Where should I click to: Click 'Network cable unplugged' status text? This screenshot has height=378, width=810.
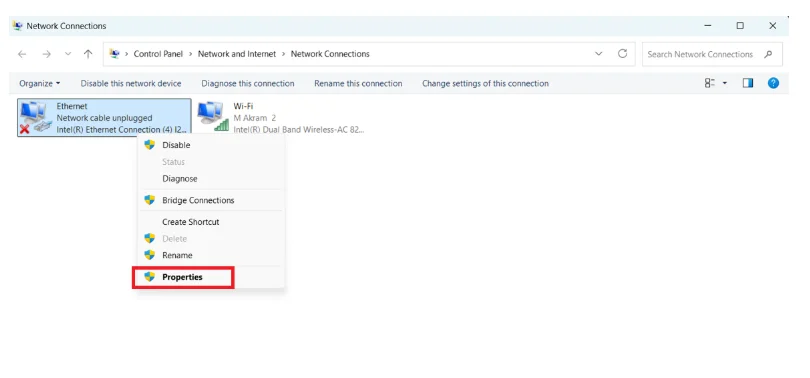coord(104,118)
